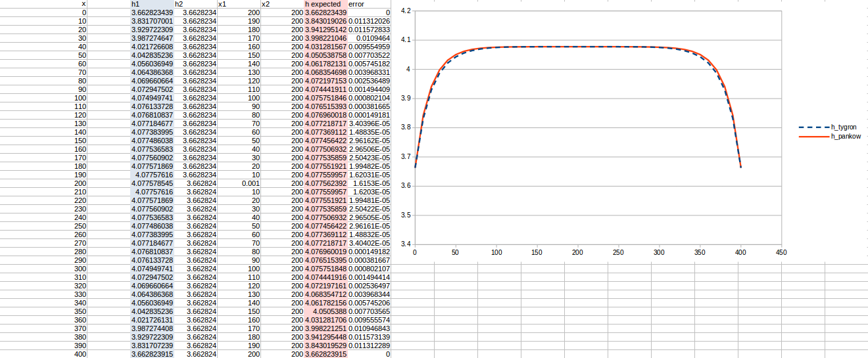Click the 450 label on chart x-axis
This screenshot has width=868, height=358.
click(x=781, y=252)
